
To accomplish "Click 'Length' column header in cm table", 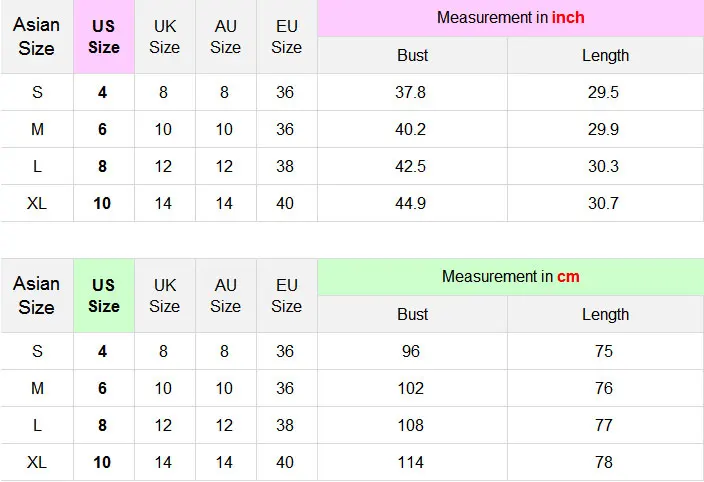I will click(605, 314).
